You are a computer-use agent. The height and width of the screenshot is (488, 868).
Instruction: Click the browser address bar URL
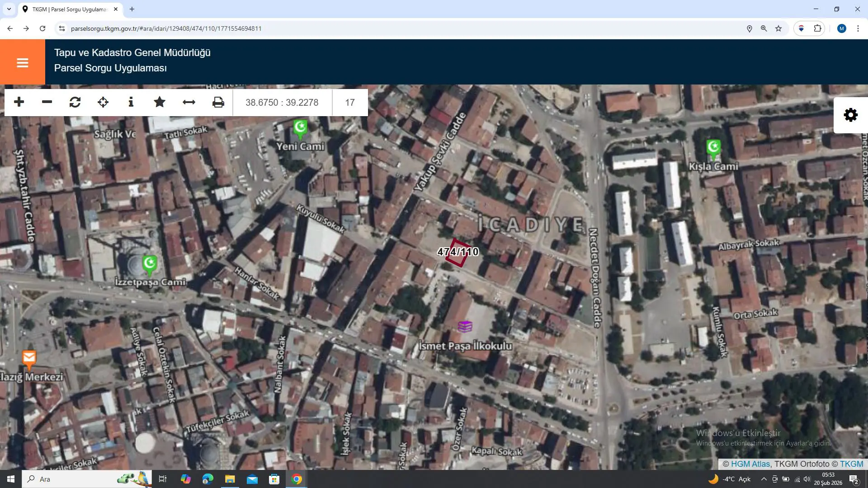point(166,28)
